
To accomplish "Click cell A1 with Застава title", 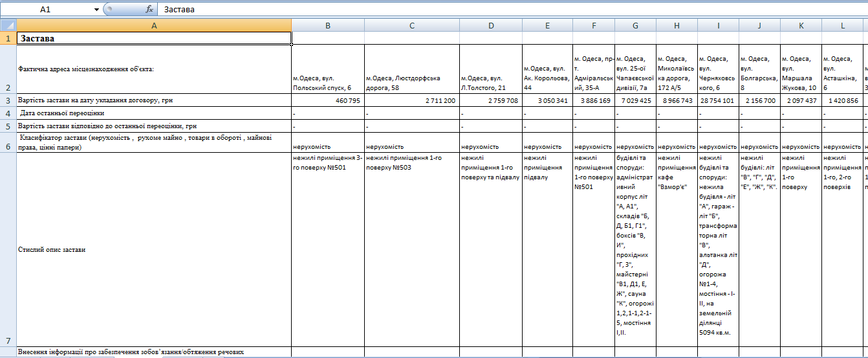I will tap(153, 38).
